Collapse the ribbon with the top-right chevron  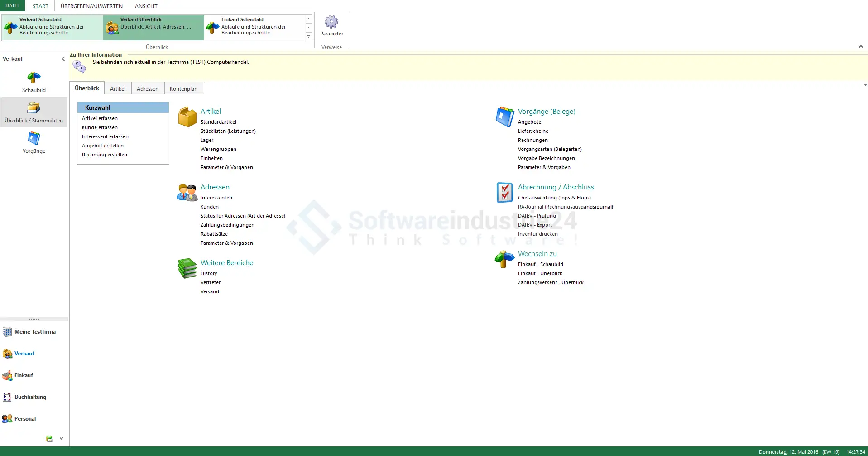(861, 47)
